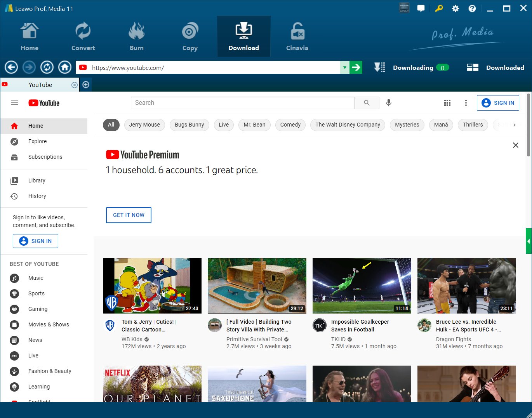532x418 pixels.
Task: Open the Cinavia removal module
Action: pyautogui.click(x=297, y=37)
